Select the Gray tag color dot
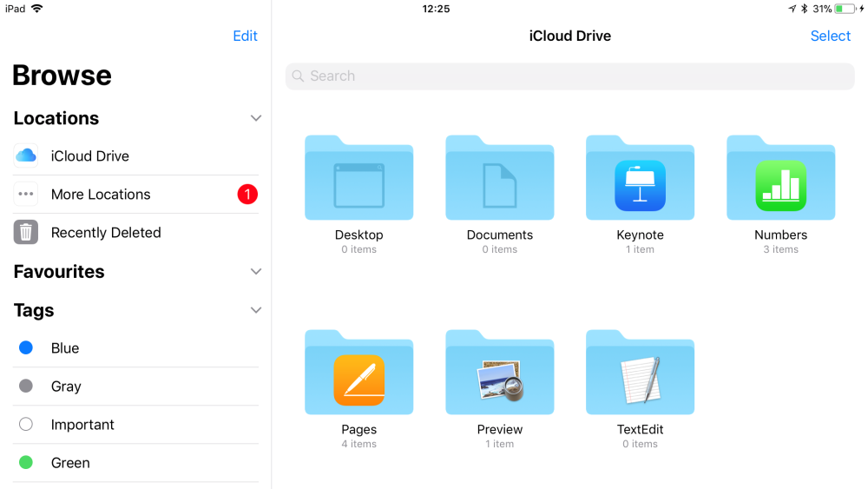The width and height of the screenshot is (868, 489). pos(26,386)
